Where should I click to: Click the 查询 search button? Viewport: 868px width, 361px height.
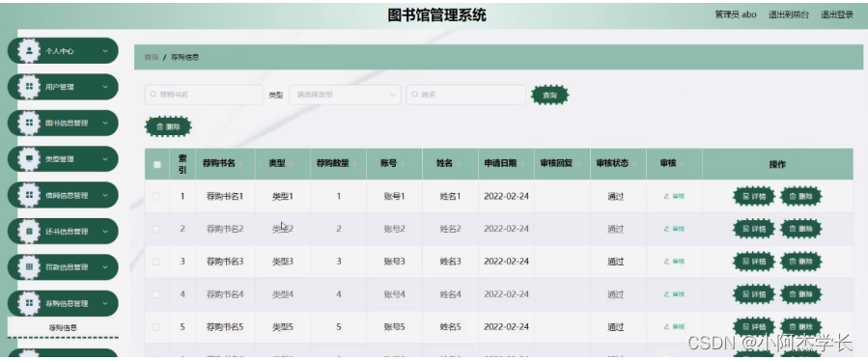coord(549,96)
